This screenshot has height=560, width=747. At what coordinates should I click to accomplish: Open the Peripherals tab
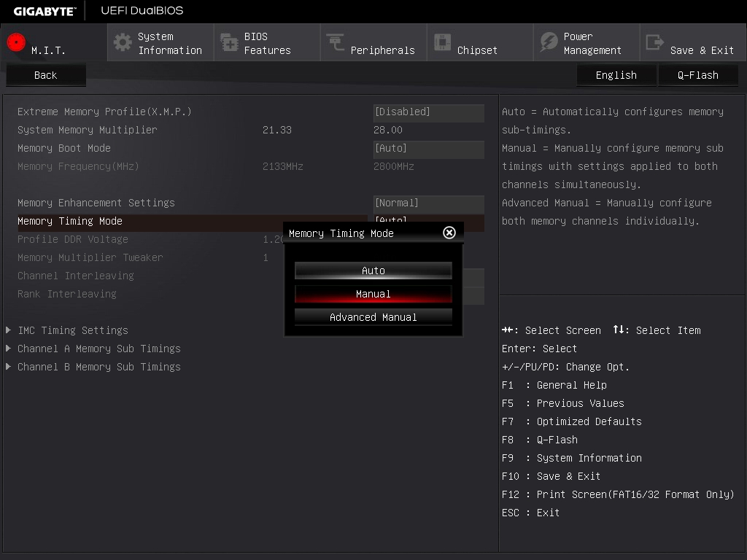coord(373,43)
